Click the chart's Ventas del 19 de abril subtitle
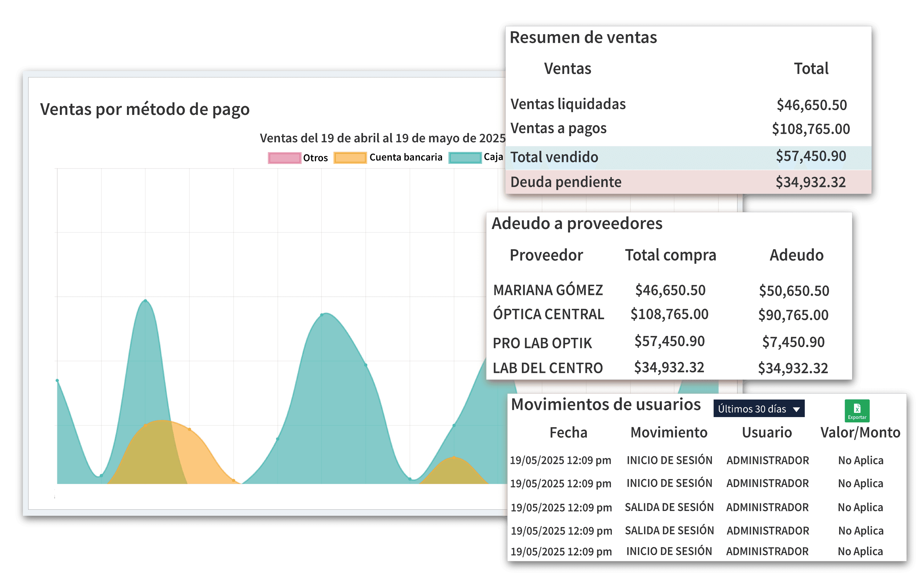 [x=383, y=138]
